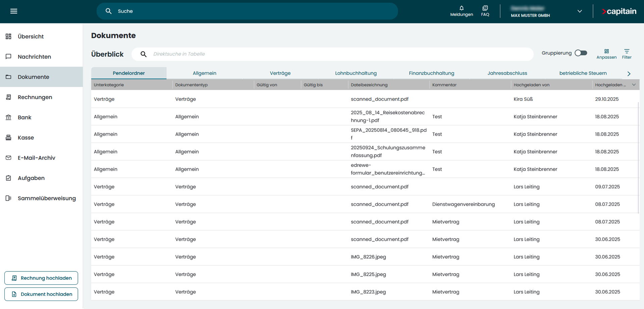Click the Anpassen customize icon
Screen dimensions: 644x309
tap(606, 53)
